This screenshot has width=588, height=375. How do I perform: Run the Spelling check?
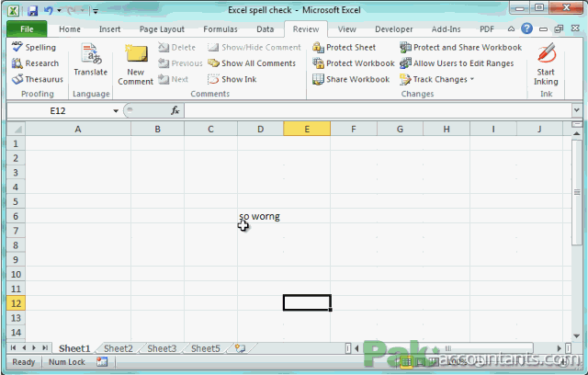(x=34, y=47)
